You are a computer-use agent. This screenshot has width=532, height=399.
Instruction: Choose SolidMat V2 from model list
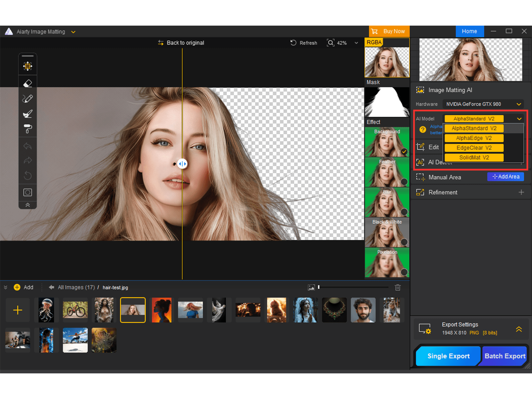pos(474,158)
